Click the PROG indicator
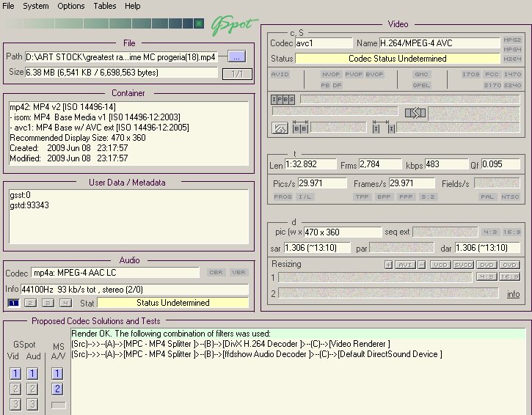Screen dimensions: 532x415 pos(283,197)
